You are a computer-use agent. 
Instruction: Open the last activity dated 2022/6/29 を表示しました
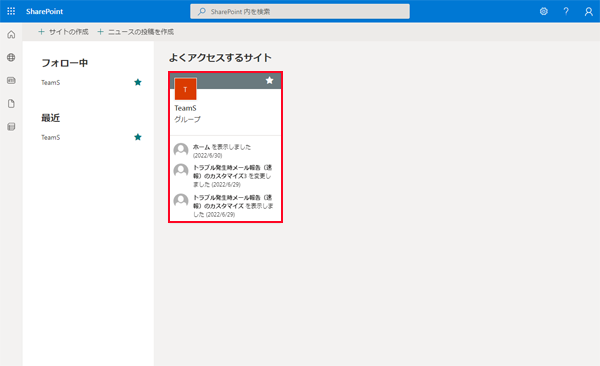(233, 206)
